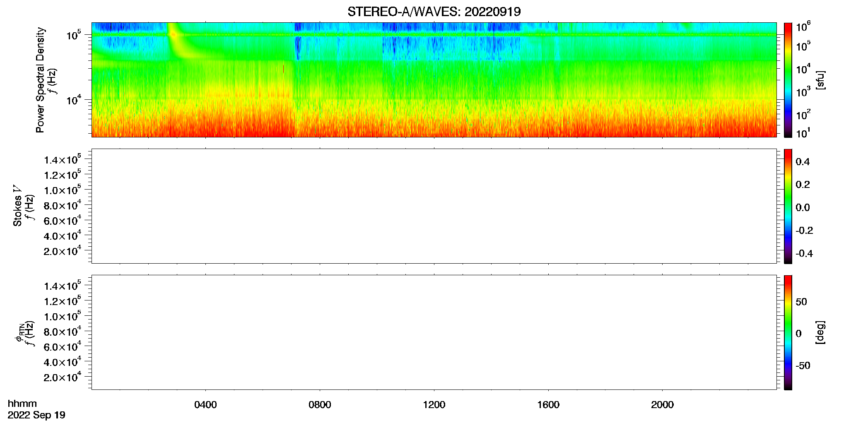The width and height of the screenshot is (868, 447).
Task: Click the Stokes V color bar
Action: point(788,206)
